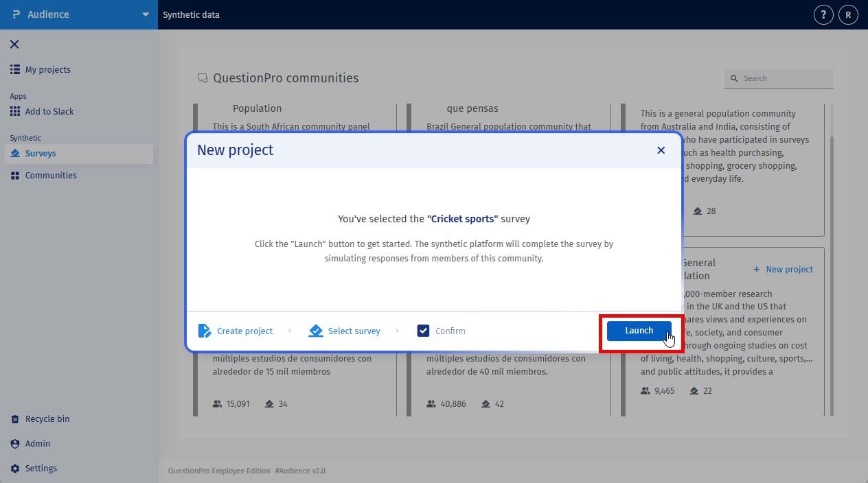Click the "Cricket sports" survey name
This screenshot has width=868, height=483.
462,219
